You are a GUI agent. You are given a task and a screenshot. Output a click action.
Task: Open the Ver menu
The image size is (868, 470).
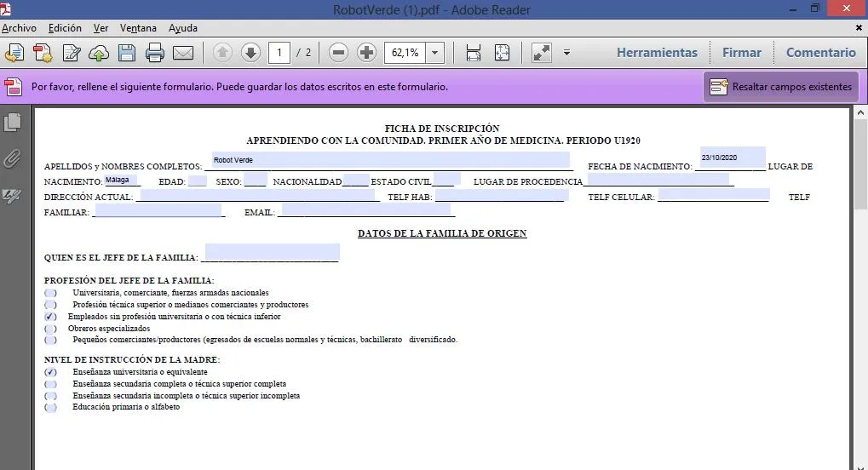click(x=101, y=28)
